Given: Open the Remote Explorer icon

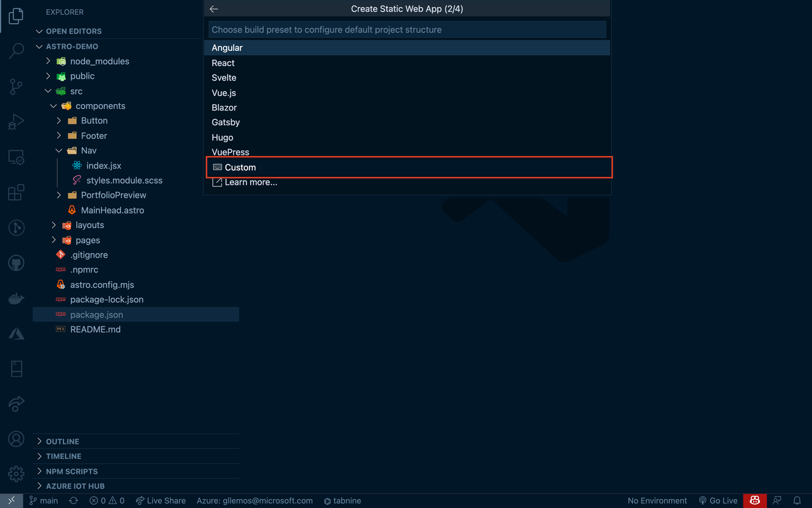Looking at the screenshot, I should coord(16,157).
